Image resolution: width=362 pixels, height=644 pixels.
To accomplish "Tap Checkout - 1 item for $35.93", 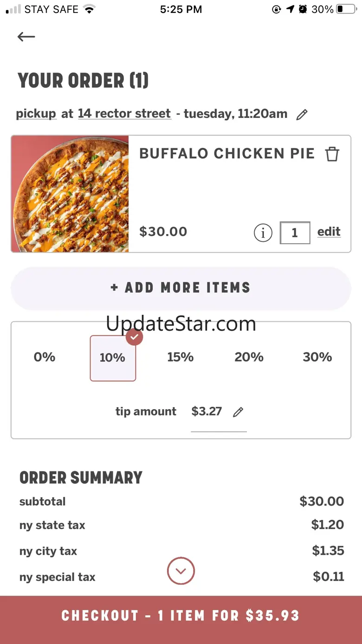I will click(x=181, y=616).
